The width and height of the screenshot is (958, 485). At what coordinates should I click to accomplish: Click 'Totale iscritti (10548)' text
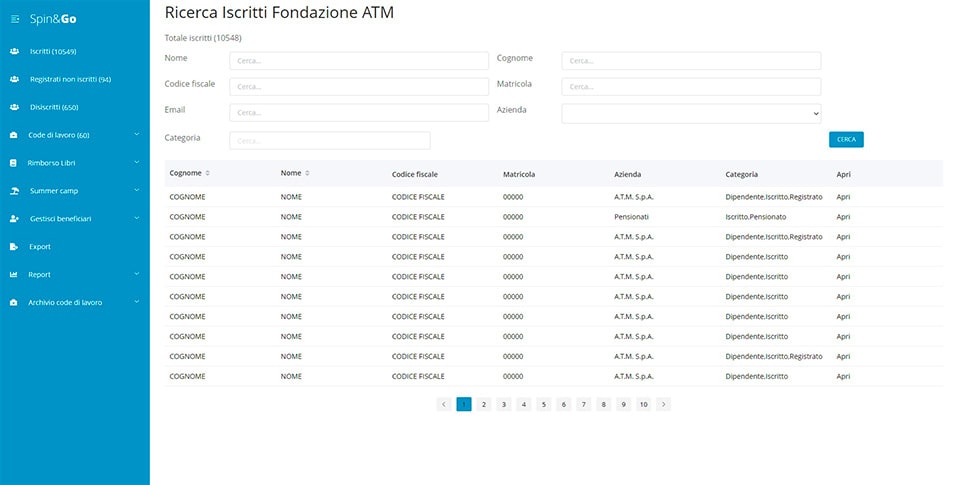(203, 38)
